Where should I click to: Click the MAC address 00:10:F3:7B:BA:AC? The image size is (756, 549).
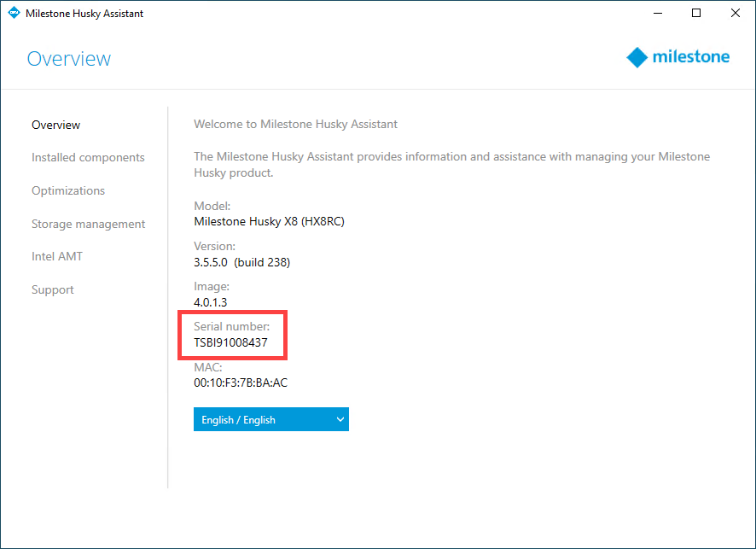241,383
